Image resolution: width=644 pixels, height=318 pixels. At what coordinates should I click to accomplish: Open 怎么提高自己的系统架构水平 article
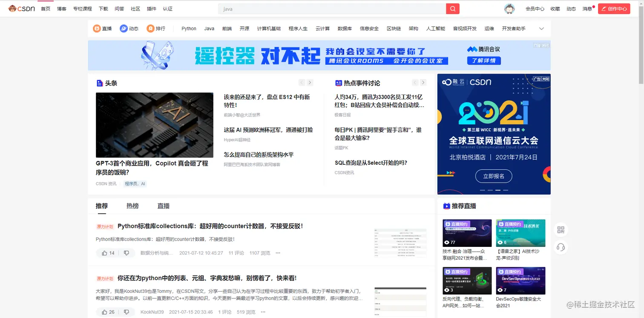[259, 155]
